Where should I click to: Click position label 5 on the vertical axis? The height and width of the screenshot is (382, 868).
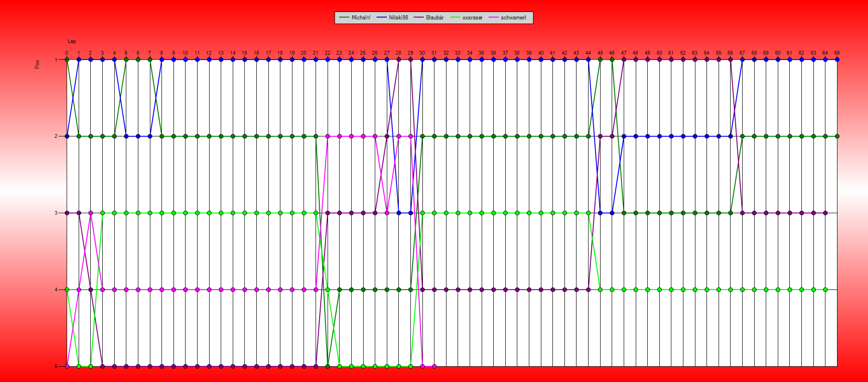tap(56, 366)
